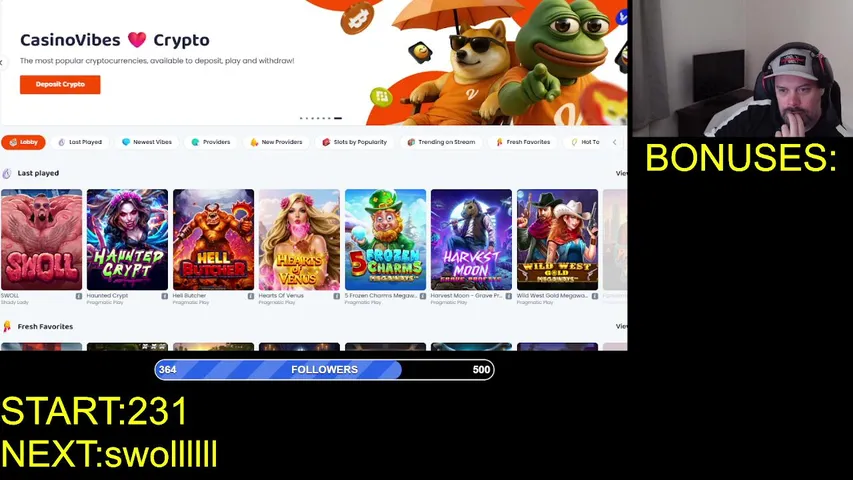Click the Fresh Favorites section ribbon icon
853x480 pixels.
click(7, 327)
